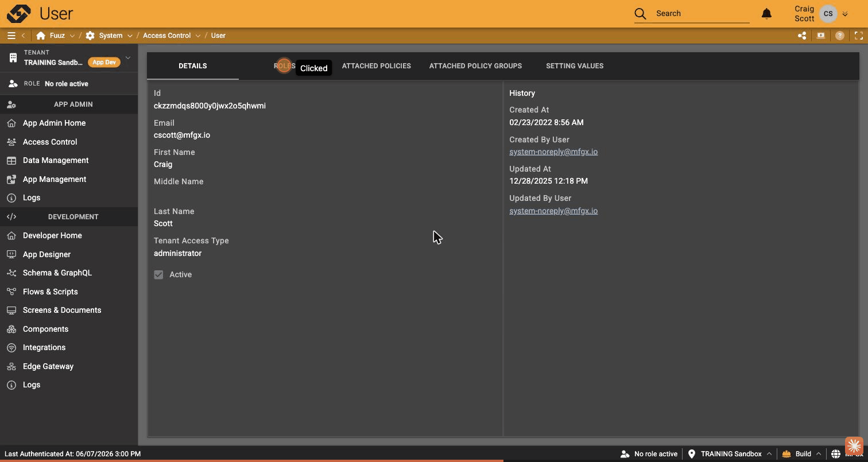Viewport: 868px width, 462px height.
Task: Click the Data Management table icon
Action: 11,160
